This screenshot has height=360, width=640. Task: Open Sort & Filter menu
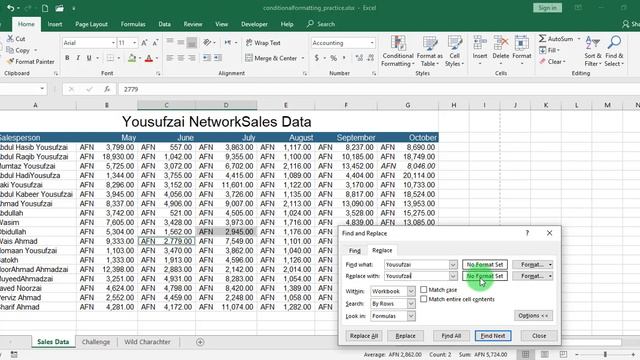tap(593, 51)
